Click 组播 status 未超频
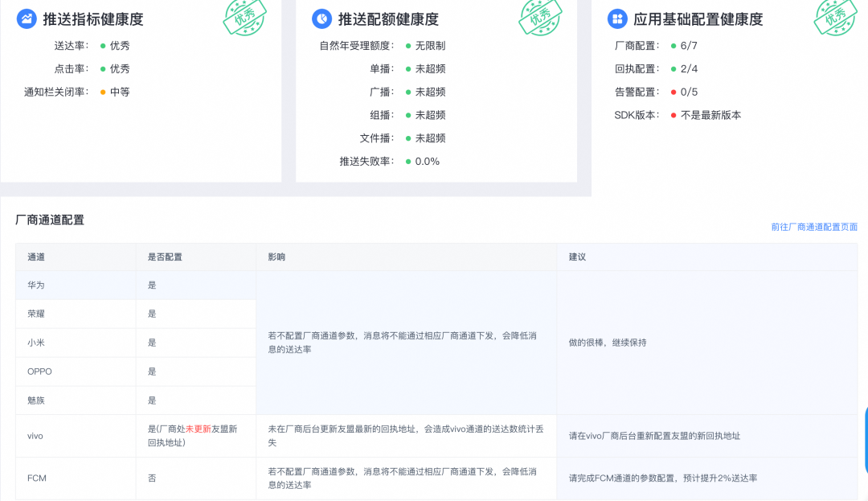Viewport: 868px width, 501px height. 430,116
